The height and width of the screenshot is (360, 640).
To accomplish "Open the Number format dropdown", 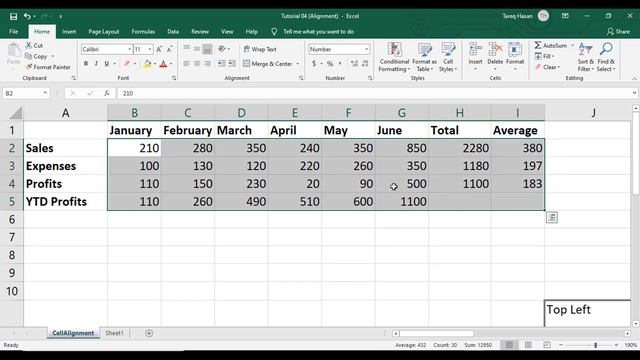I will [x=367, y=49].
